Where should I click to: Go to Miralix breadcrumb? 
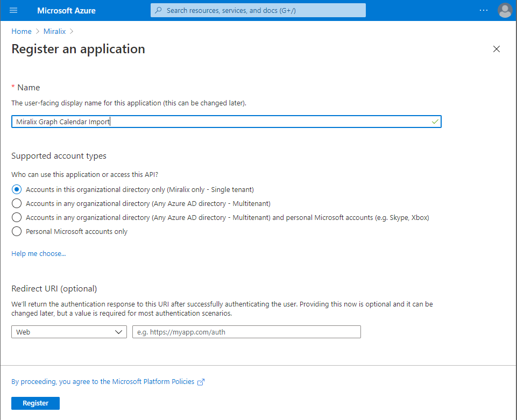coord(54,31)
